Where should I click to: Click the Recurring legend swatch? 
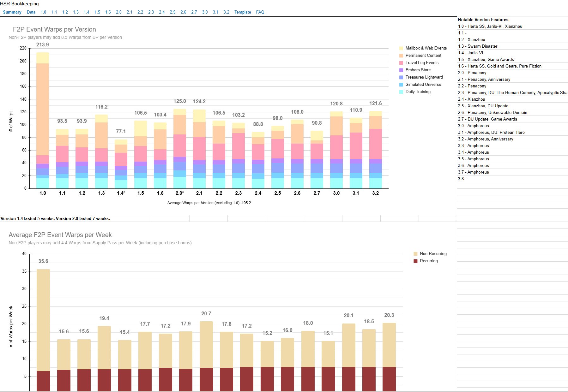point(416,261)
